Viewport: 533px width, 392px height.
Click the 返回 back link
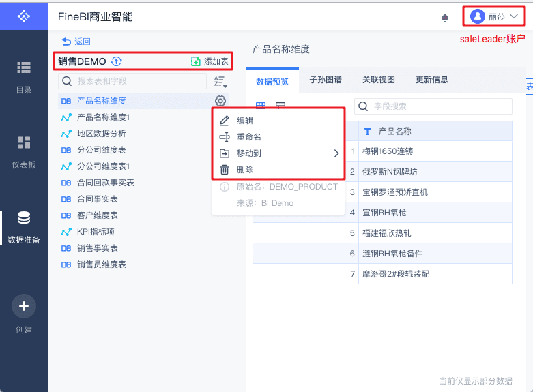pyautogui.click(x=76, y=42)
